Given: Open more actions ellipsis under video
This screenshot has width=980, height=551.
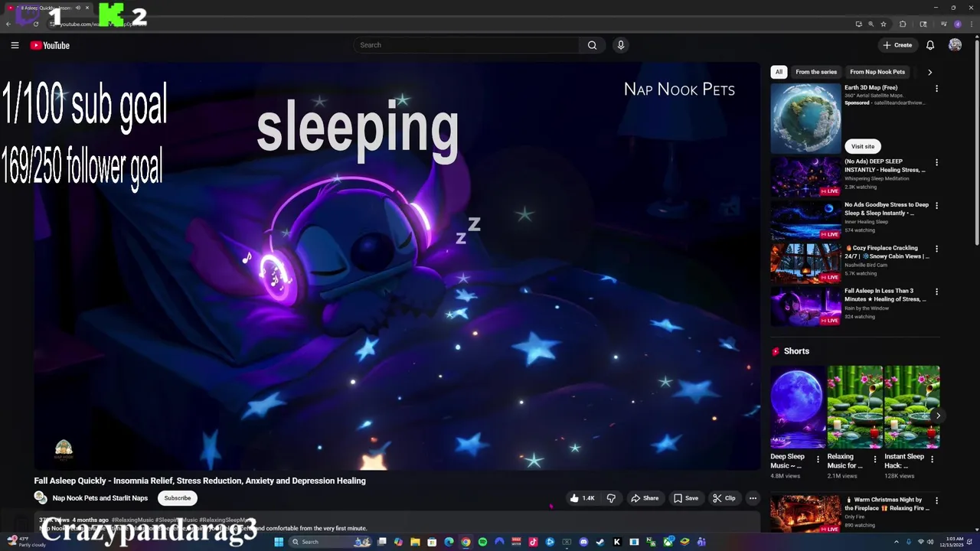Looking at the screenshot, I should [753, 498].
